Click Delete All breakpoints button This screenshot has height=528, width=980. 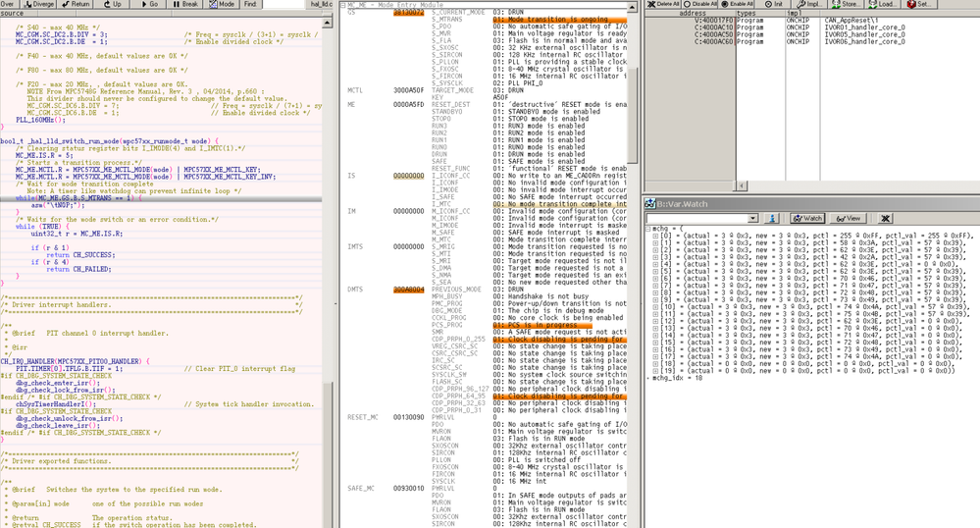663,4
